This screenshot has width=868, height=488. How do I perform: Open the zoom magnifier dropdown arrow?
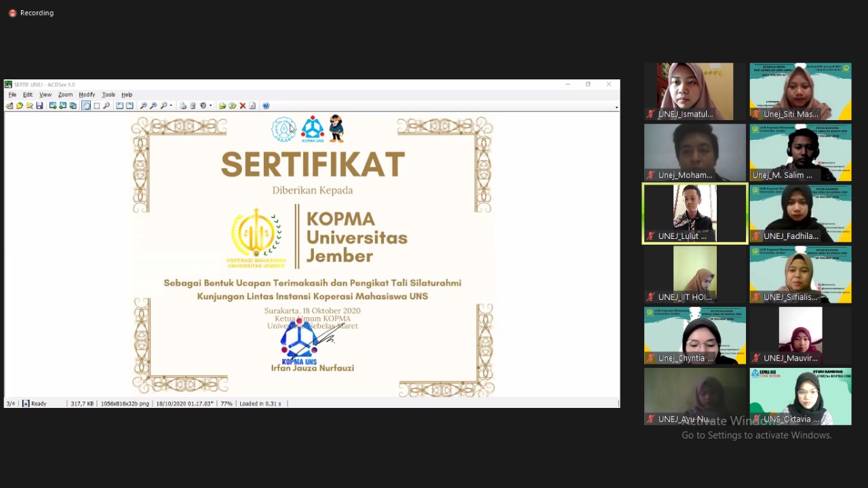(x=171, y=106)
